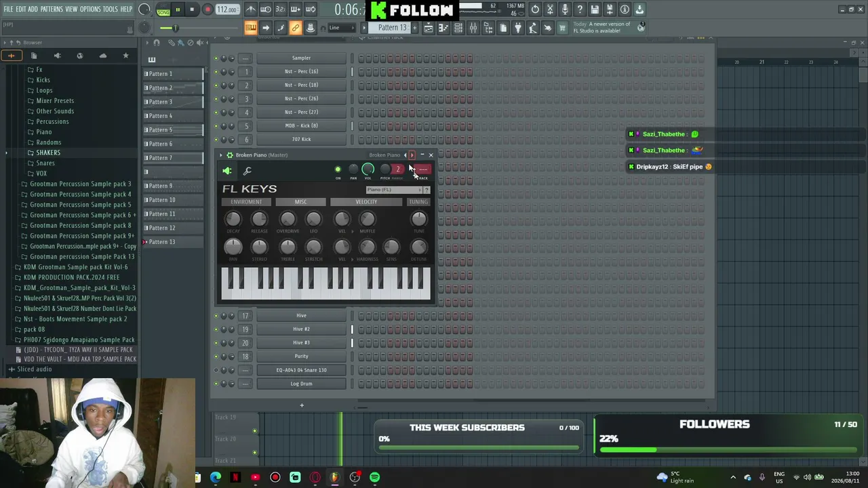
Task: Click the plugin editor plug icon in FL Keys
Action: point(227,171)
